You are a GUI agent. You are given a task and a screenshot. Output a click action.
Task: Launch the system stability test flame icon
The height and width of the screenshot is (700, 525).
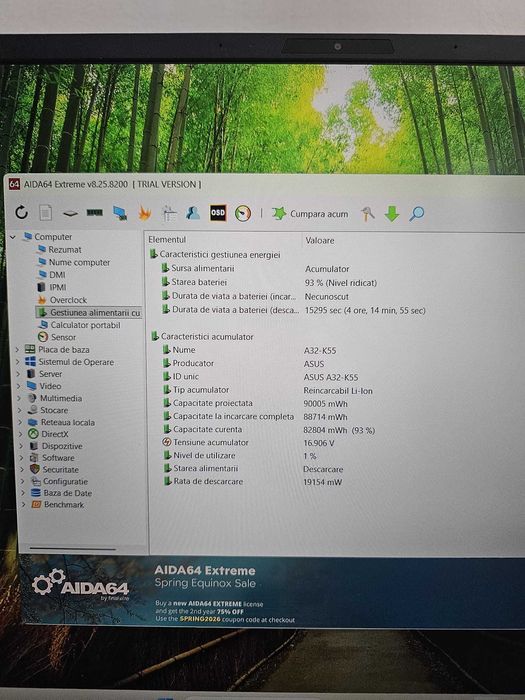tap(144, 213)
